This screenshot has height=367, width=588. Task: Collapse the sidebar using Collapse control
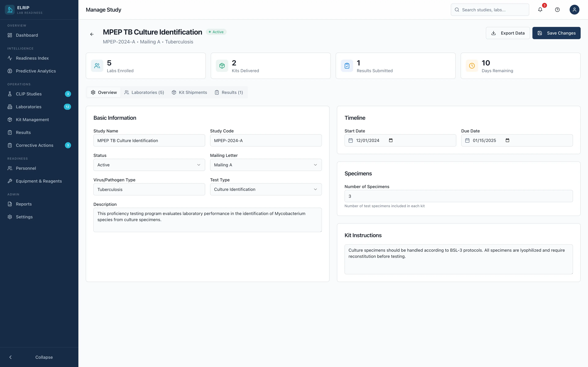39,357
